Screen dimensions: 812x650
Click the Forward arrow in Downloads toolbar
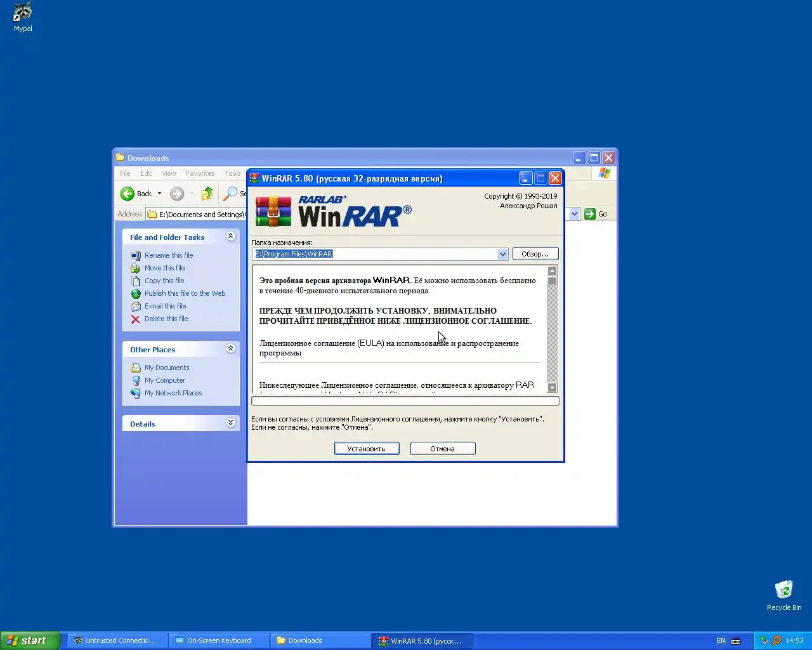tap(177, 194)
